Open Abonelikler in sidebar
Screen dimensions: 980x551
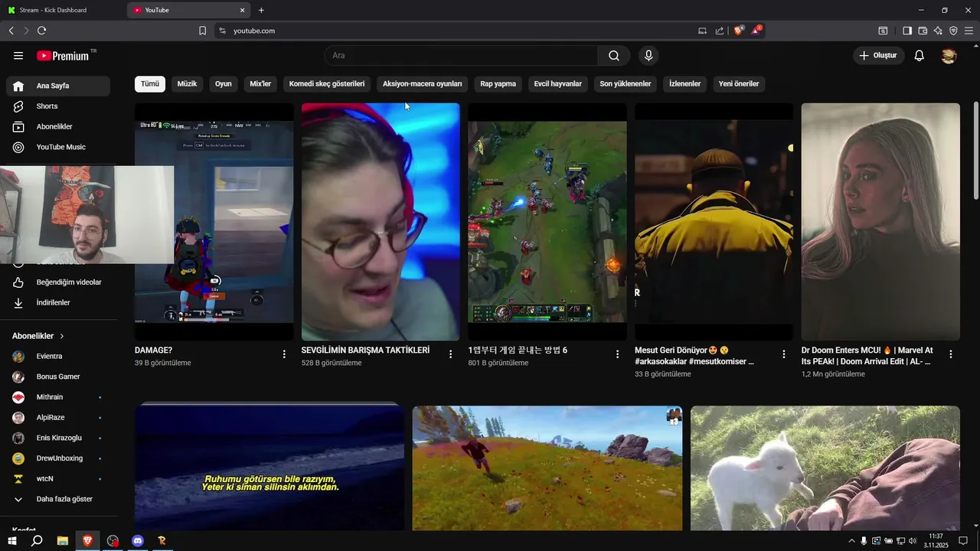pos(58,126)
